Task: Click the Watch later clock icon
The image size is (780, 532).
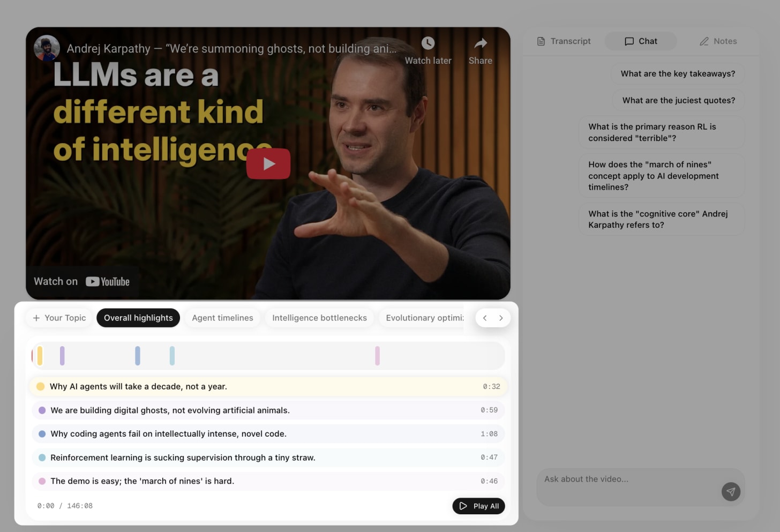Action: (x=427, y=43)
